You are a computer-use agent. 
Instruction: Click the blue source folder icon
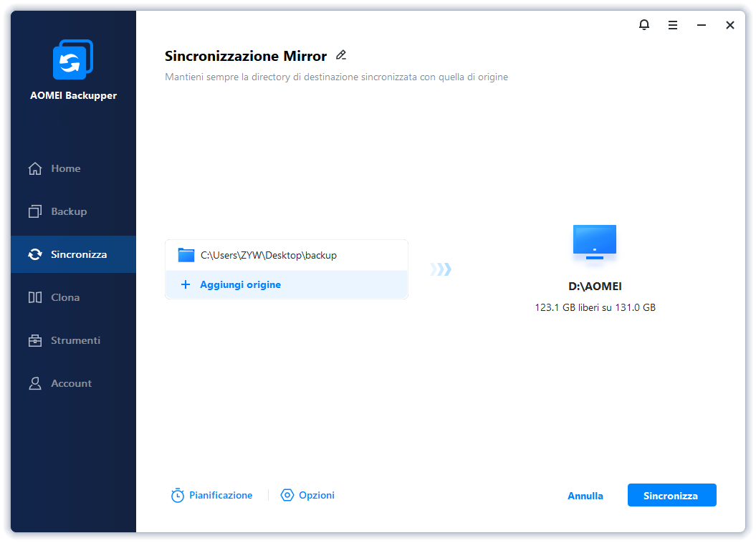coord(186,255)
